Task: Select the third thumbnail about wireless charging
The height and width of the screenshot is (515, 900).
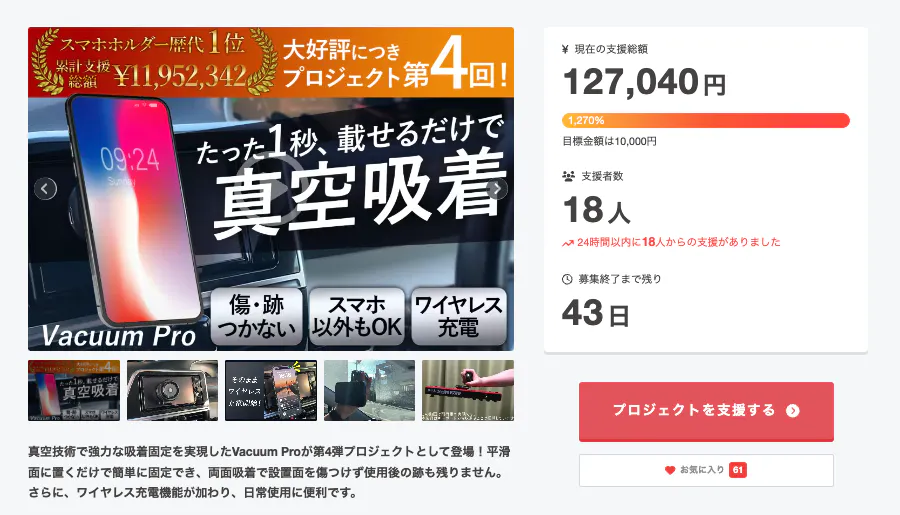Action: [271, 390]
